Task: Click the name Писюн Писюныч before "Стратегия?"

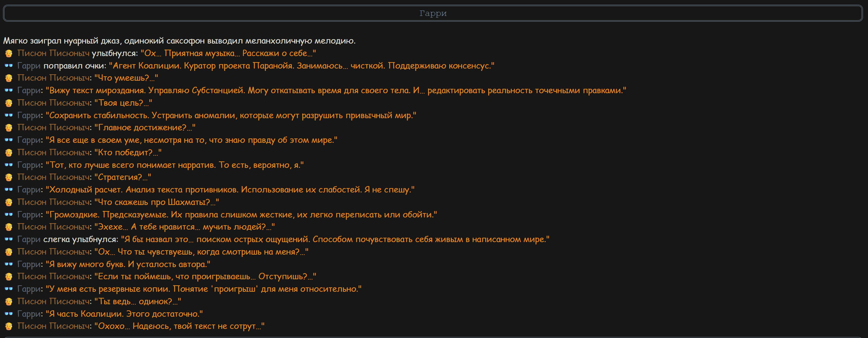Action: click(53, 177)
